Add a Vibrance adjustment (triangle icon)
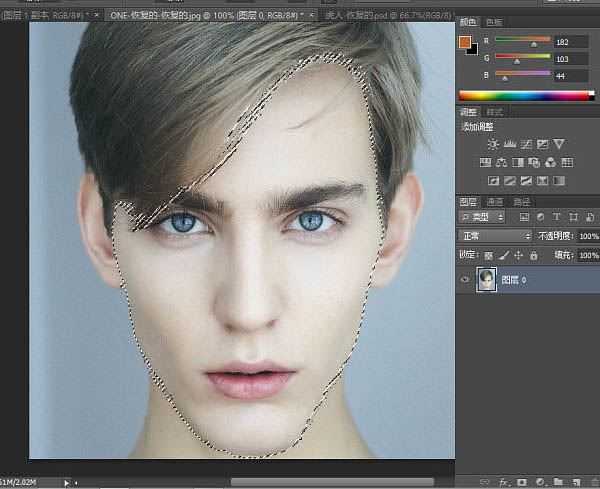The height and width of the screenshot is (489, 600). point(559,145)
